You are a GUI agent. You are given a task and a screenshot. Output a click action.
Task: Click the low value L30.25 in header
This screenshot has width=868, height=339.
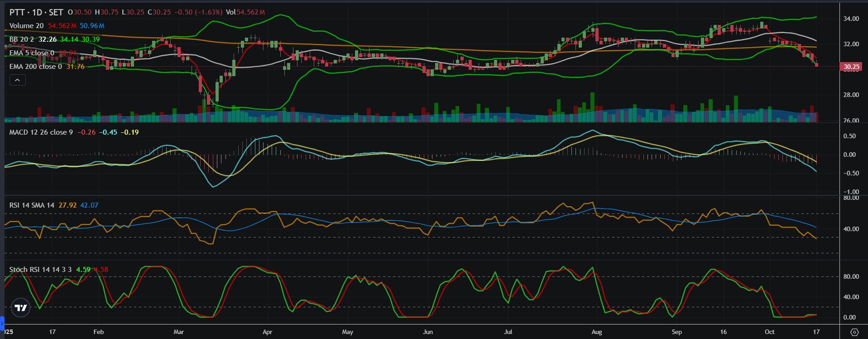(133, 12)
